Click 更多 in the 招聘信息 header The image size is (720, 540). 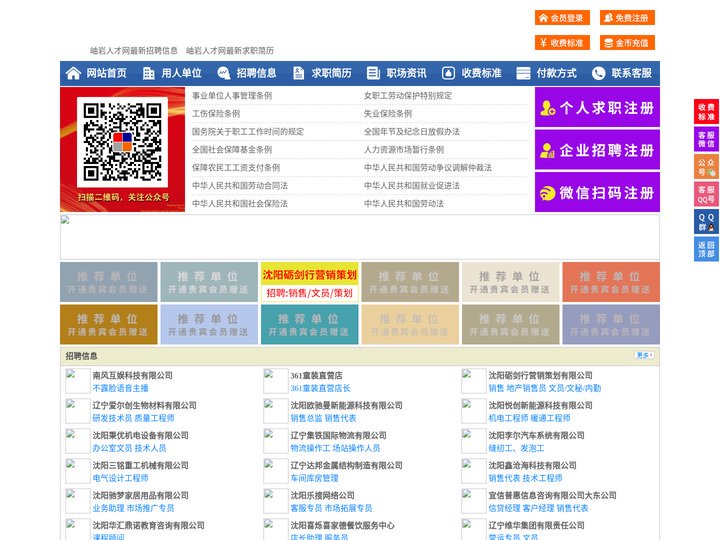click(x=644, y=355)
